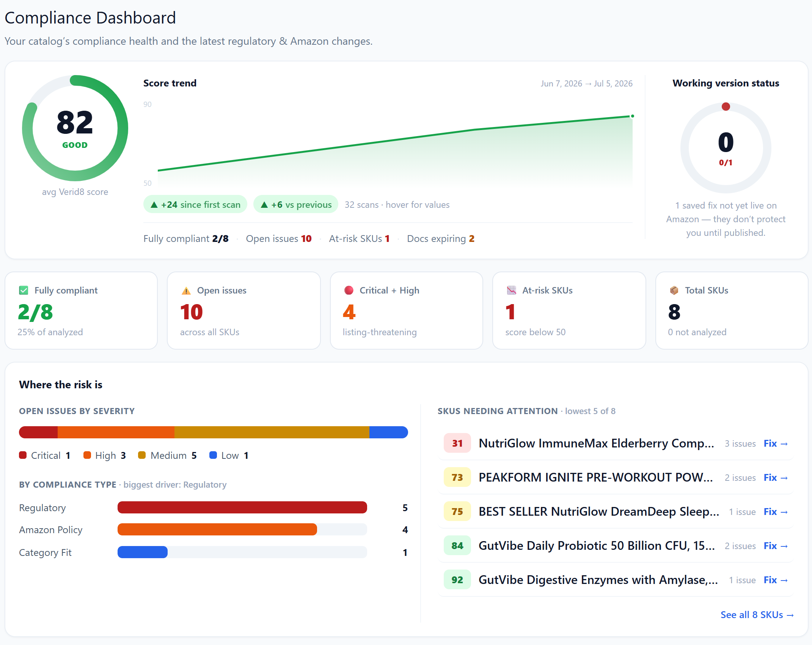This screenshot has height=645, width=812.
Task: Click the "2 issues" count for PEAKFORM IGNITE
Action: pyautogui.click(x=740, y=477)
